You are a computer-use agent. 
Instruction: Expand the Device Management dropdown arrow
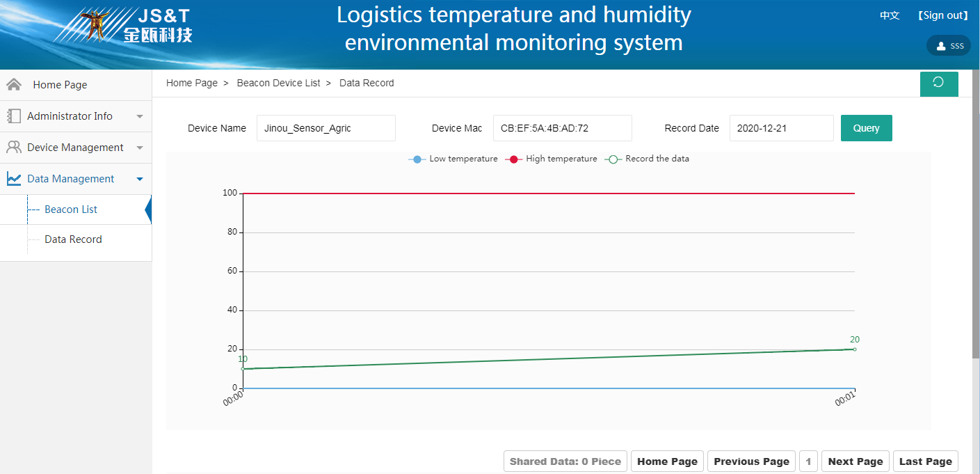[x=140, y=148]
